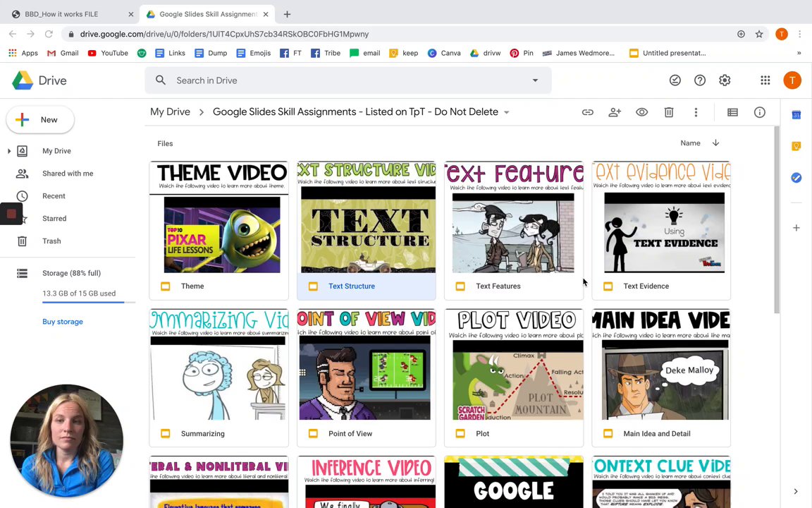The image size is (812, 508).
Task: Bookmark this page star
Action: (758, 34)
